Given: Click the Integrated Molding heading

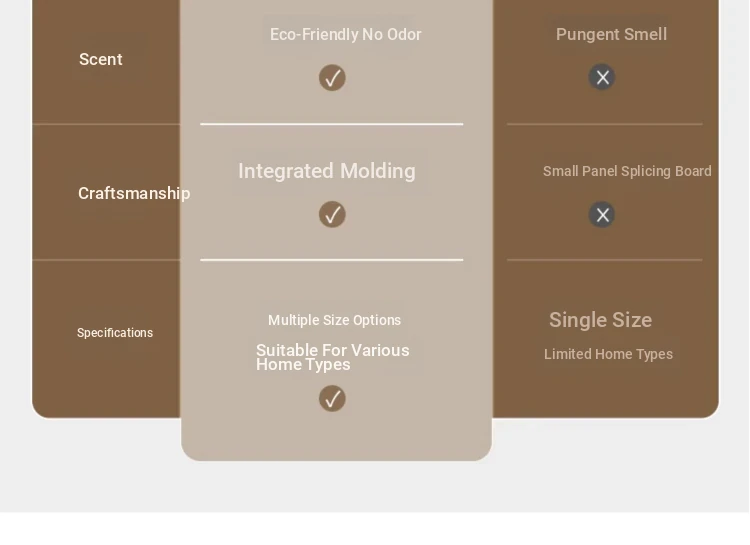Looking at the screenshot, I should coord(327,171).
